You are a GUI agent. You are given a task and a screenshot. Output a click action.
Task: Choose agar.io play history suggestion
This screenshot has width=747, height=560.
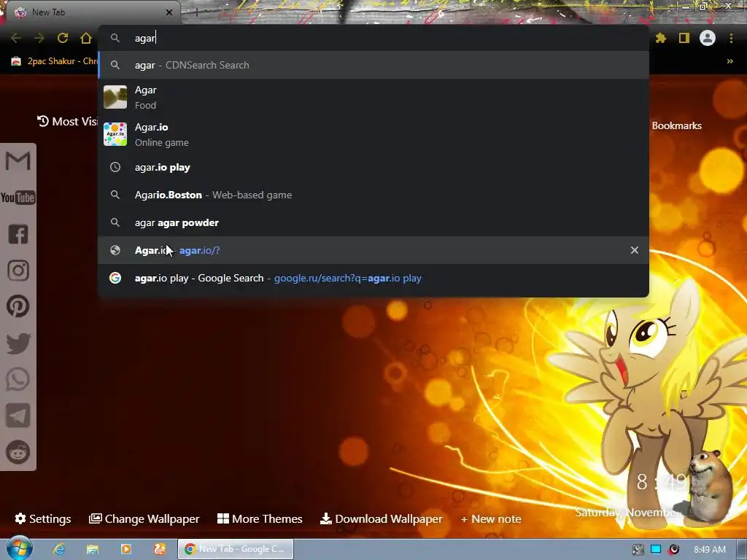373,167
